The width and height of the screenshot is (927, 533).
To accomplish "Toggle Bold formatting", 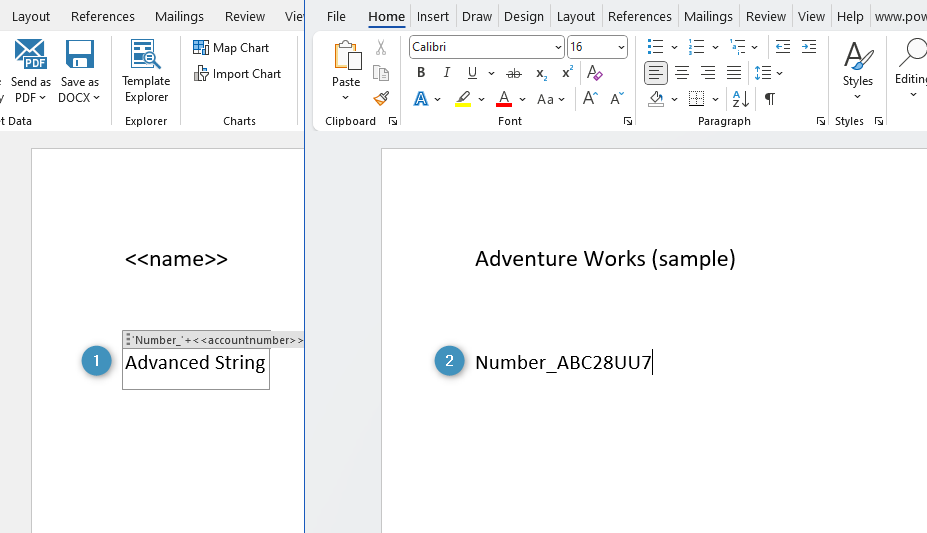I will pos(421,73).
